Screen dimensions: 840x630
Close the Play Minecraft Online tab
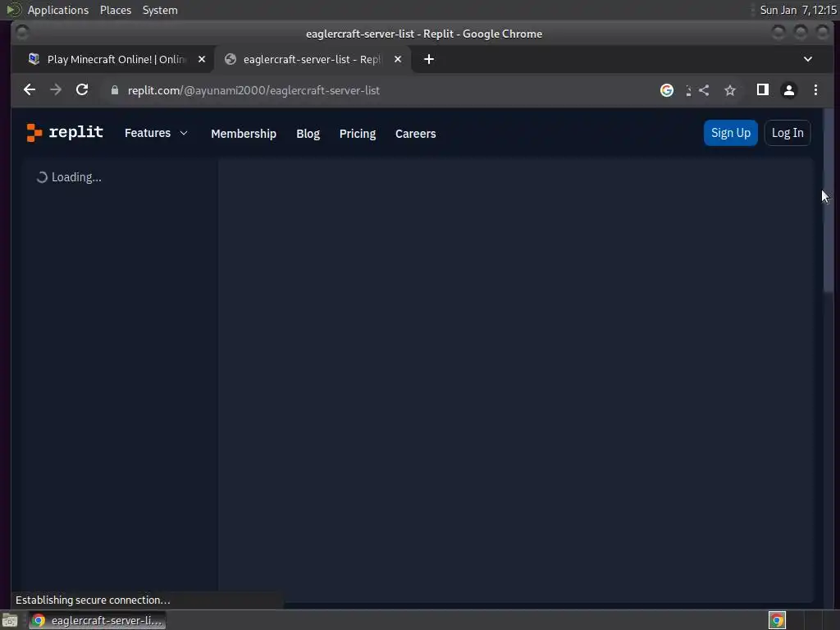tap(202, 59)
